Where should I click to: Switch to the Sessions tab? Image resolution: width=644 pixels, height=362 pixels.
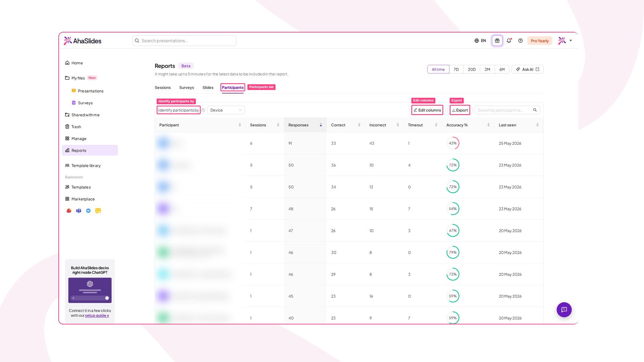click(x=163, y=87)
